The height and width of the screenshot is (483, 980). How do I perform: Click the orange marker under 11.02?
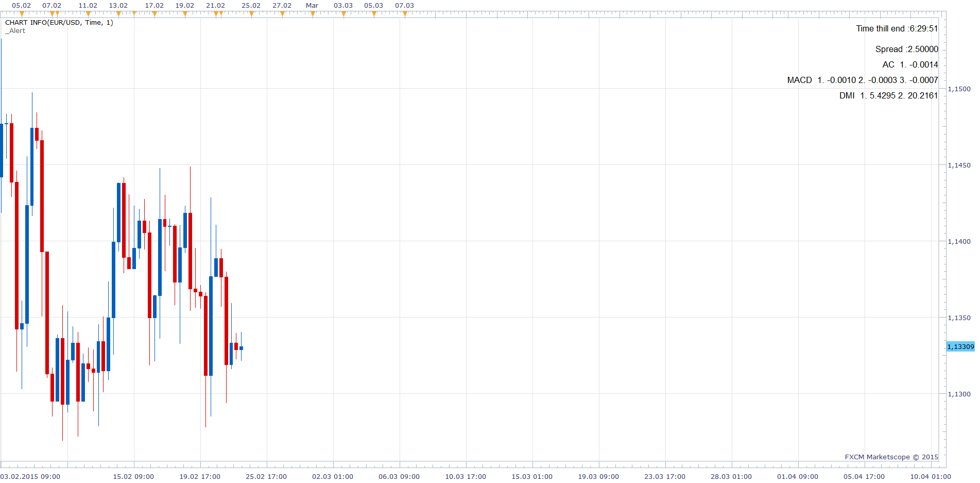[x=88, y=14]
